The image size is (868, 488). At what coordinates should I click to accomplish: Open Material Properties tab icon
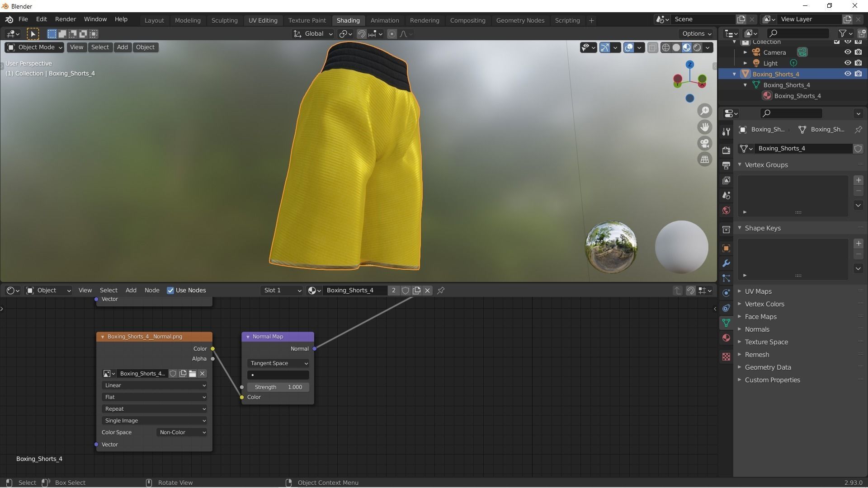(x=726, y=338)
